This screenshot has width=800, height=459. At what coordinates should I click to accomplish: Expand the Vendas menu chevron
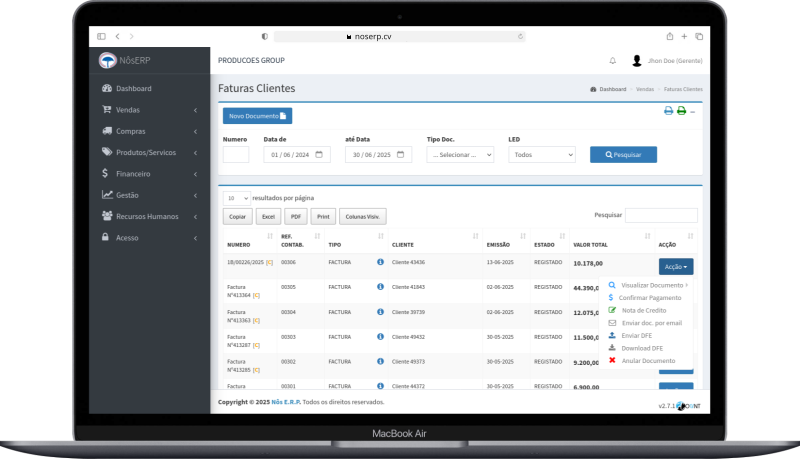195,110
